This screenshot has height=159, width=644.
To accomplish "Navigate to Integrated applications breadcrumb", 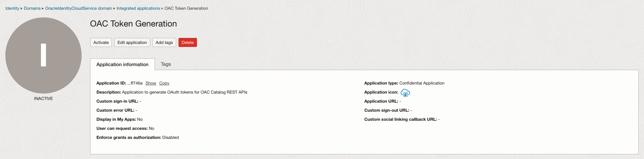I will [x=138, y=8].
